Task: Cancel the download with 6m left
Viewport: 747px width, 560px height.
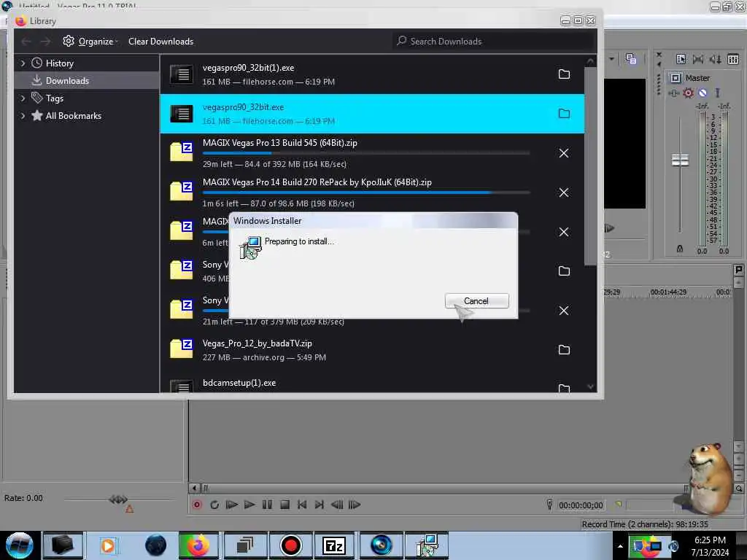Action: click(x=564, y=232)
